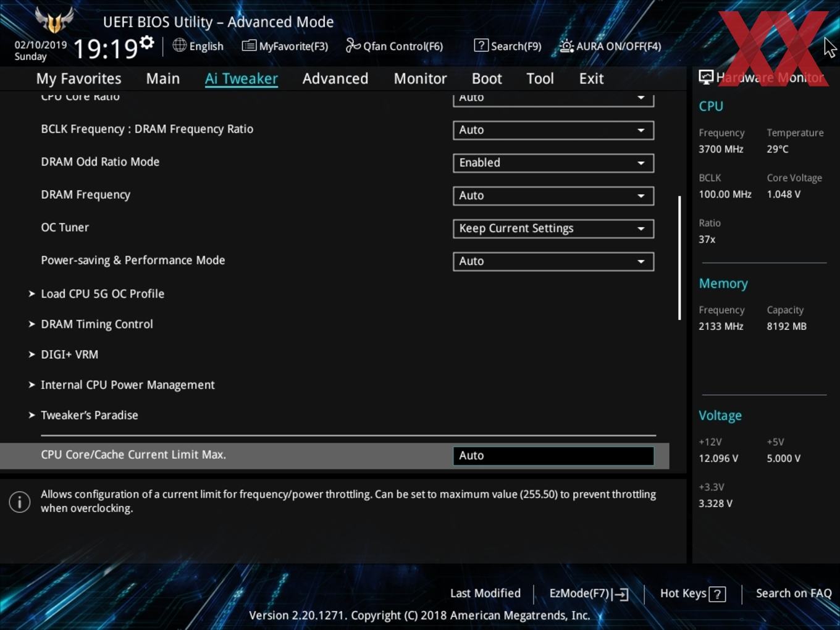Open BCLK Frequency : DRAM Frequency Ratio dropdown
The height and width of the screenshot is (630, 840).
point(553,130)
